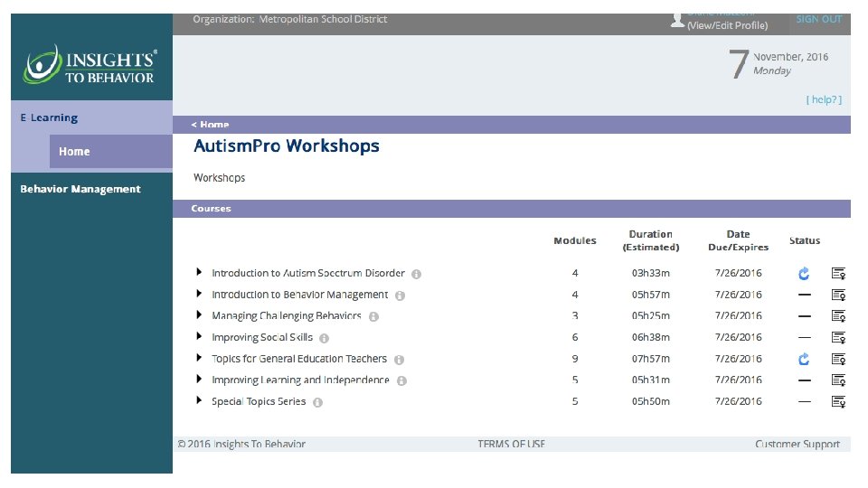Image resolution: width=868 pixels, height=488 pixels.
Task: Open info icon for Introduction to Behavior Management
Action: point(400,296)
